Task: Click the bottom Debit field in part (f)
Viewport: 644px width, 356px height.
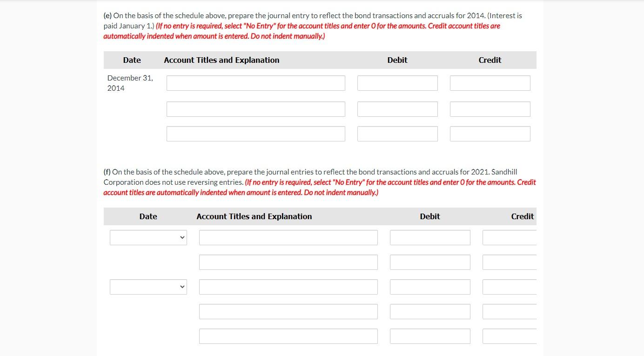Action: point(429,336)
